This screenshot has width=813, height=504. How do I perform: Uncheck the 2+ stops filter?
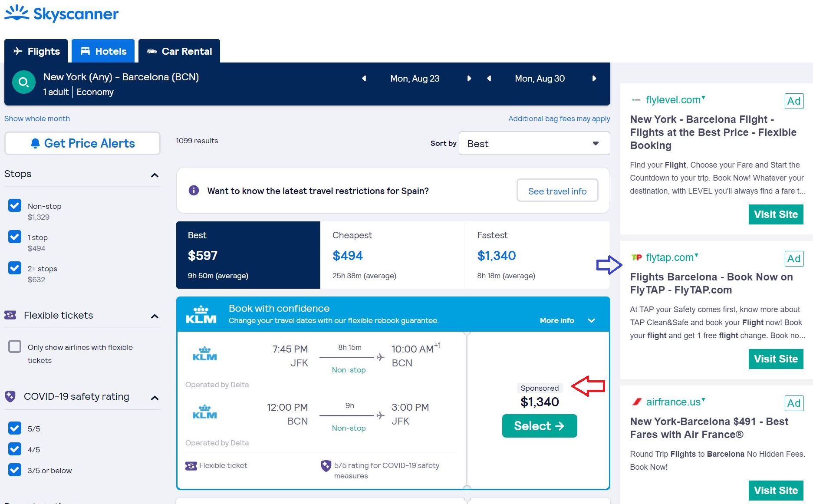click(15, 268)
